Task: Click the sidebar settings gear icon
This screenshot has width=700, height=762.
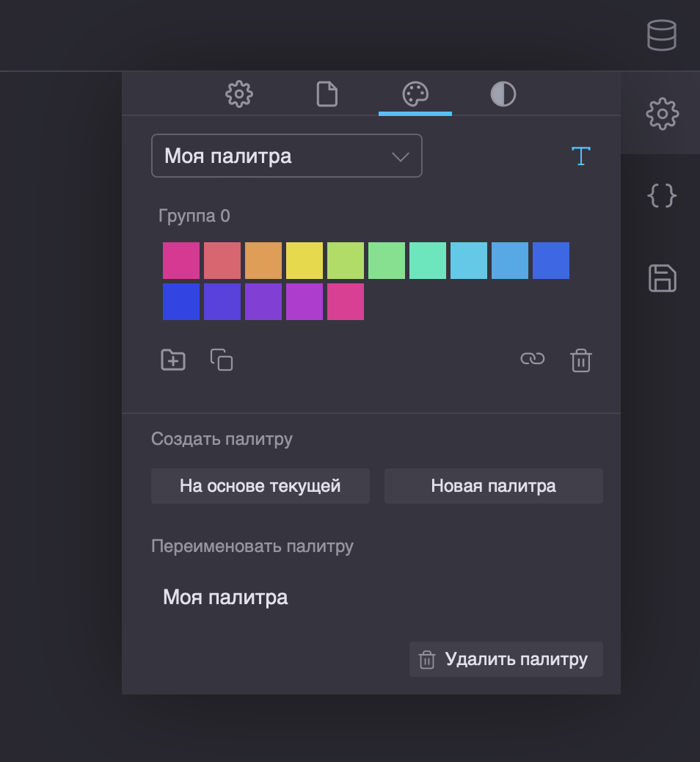Action: pos(662,114)
